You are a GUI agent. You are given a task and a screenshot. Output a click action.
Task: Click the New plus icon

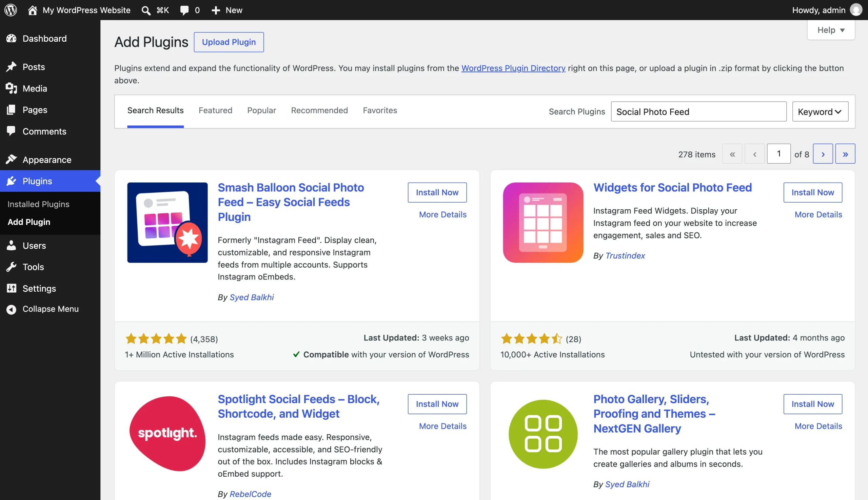coord(216,10)
